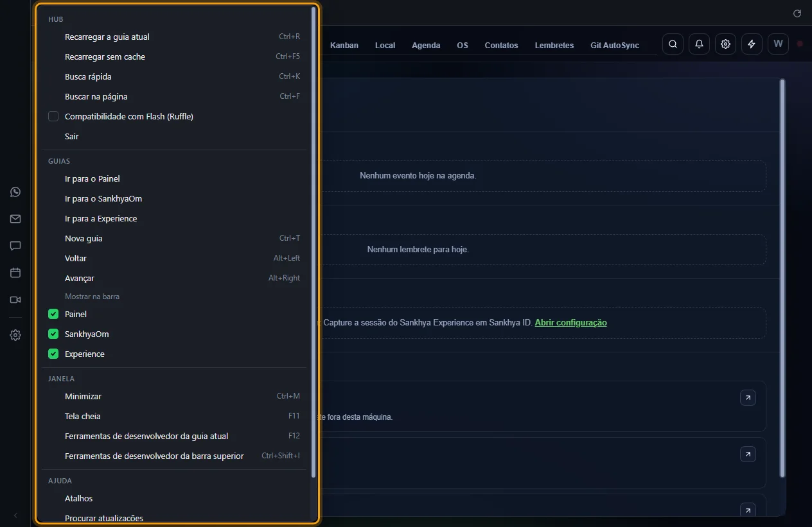Screen dimensions: 812x527
Task: Click the main page vertical scrollbar
Action: click(x=782, y=278)
